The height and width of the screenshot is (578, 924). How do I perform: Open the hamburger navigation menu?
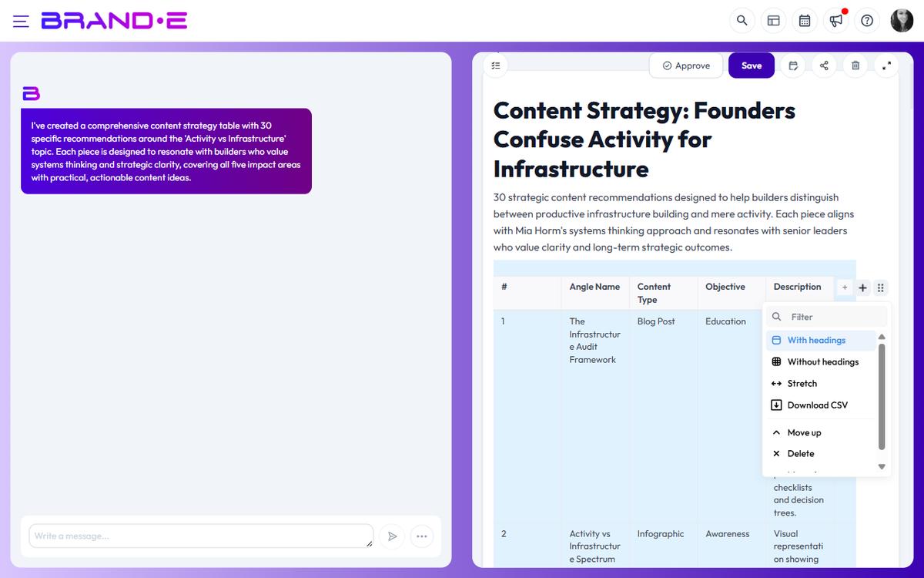tap(21, 22)
